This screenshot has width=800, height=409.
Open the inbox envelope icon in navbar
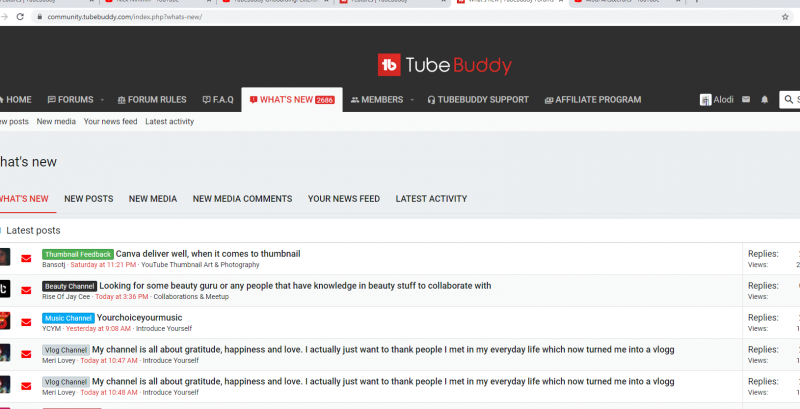(x=746, y=100)
